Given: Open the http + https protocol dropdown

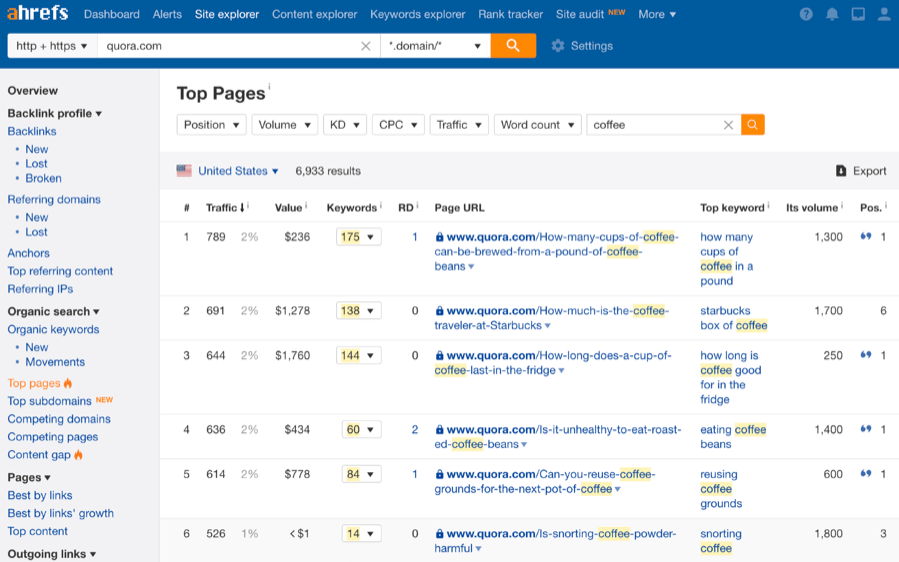Looking at the screenshot, I should tap(52, 46).
